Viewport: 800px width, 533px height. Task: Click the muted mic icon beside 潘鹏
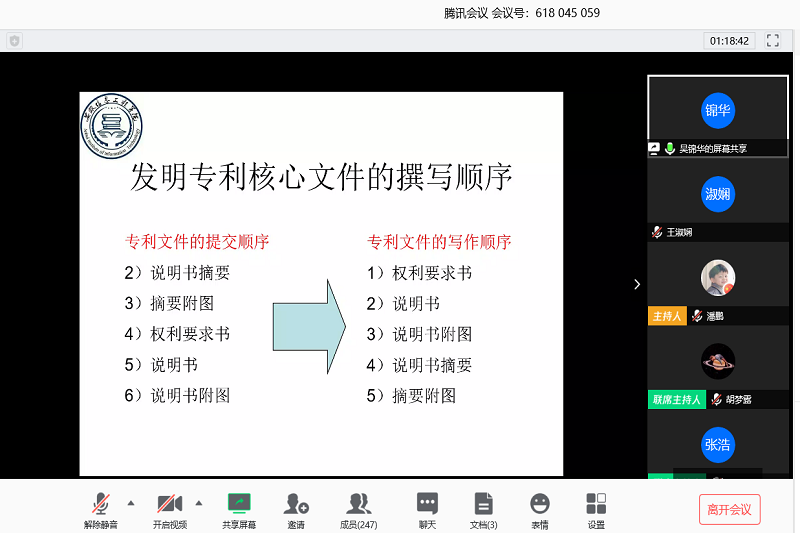(x=697, y=316)
